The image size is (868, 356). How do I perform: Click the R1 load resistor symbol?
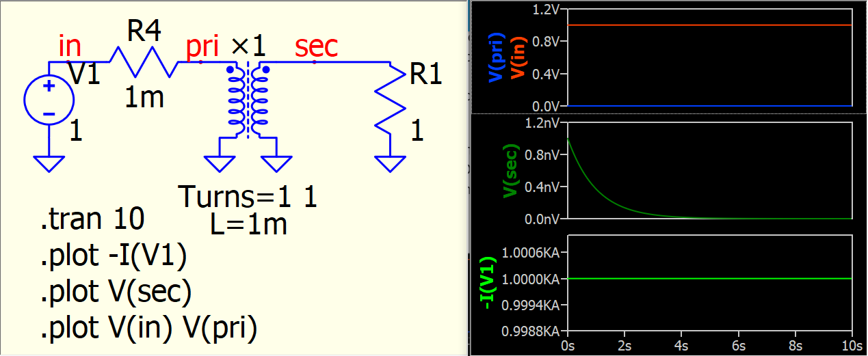(x=390, y=98)
